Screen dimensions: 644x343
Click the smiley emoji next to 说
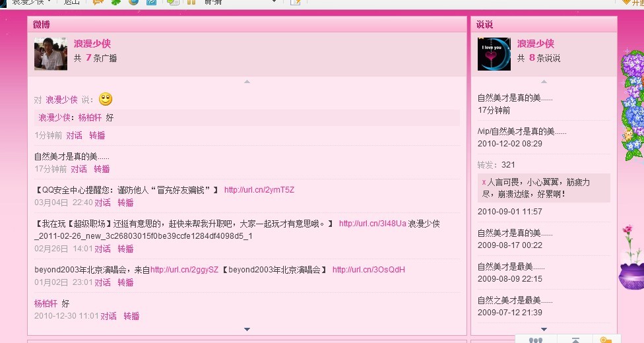tap(106, 99)
